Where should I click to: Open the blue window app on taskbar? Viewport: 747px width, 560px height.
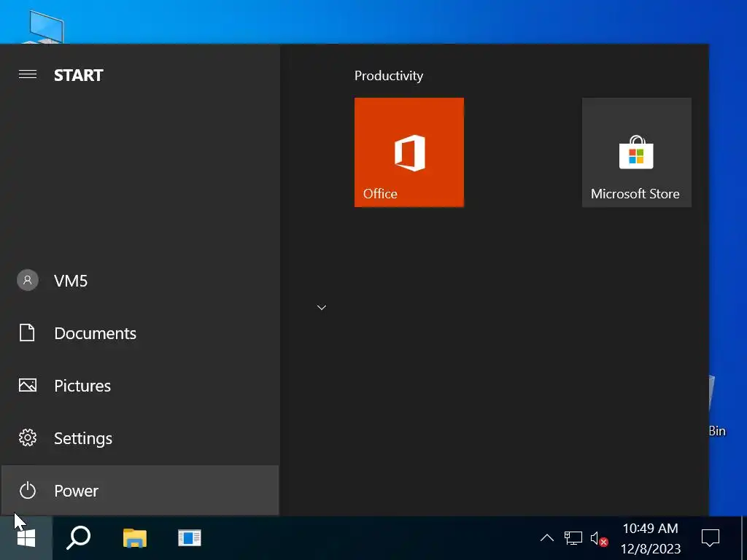[190, 538]
